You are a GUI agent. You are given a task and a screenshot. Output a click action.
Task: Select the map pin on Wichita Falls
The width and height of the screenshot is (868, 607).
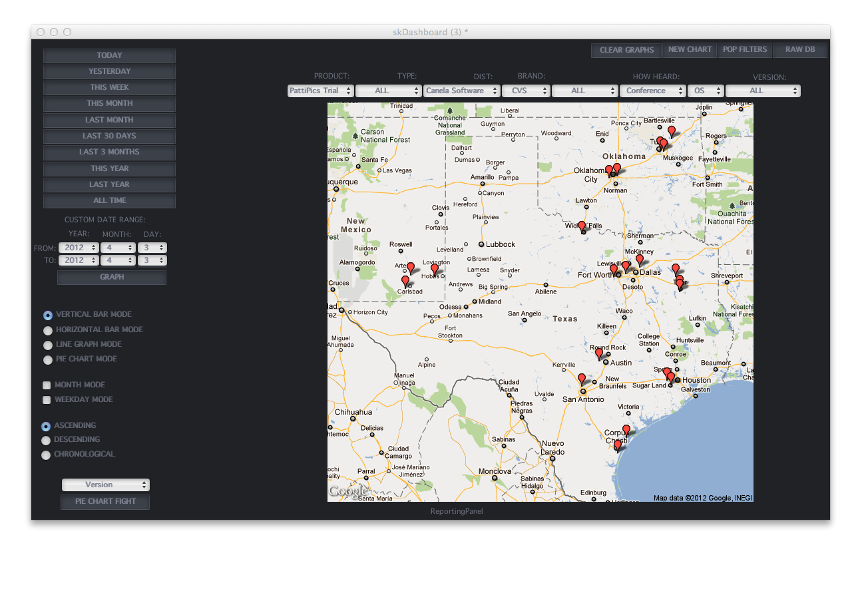pyautogui.click(x=582, y=227)
